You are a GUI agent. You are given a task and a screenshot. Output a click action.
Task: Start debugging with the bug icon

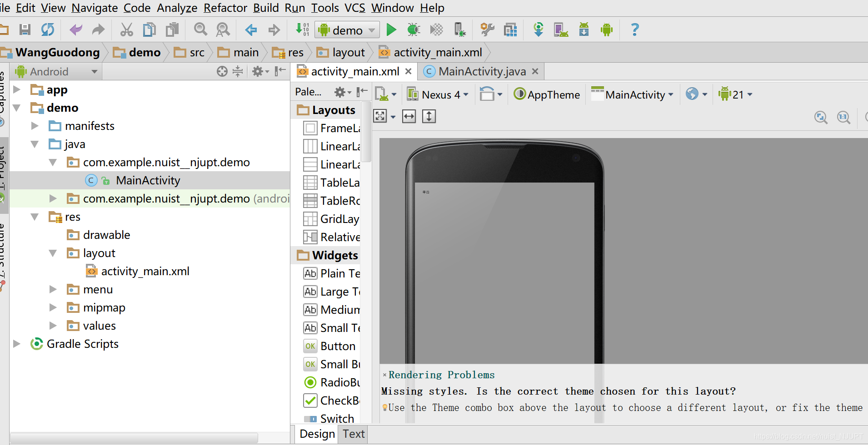(414, 30)
